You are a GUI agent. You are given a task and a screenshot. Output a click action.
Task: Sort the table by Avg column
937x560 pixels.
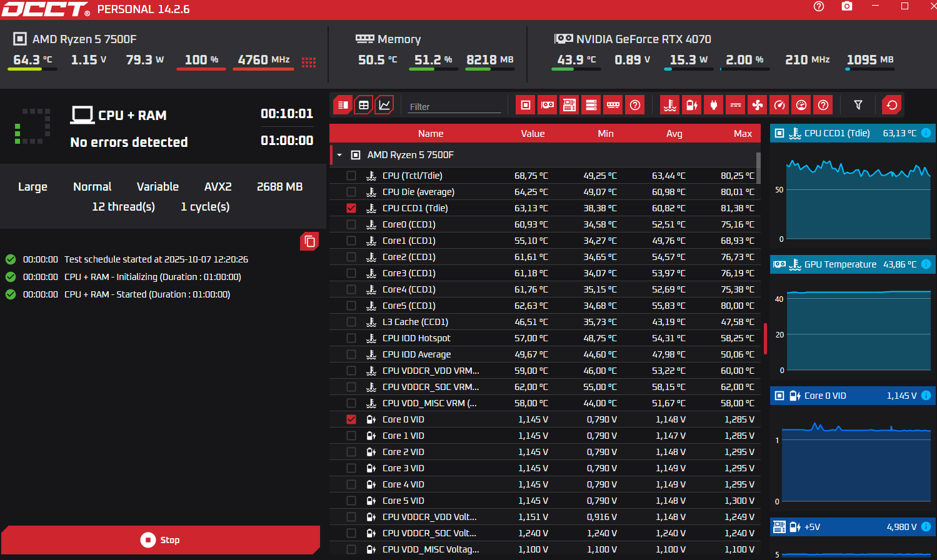(674, 134)
